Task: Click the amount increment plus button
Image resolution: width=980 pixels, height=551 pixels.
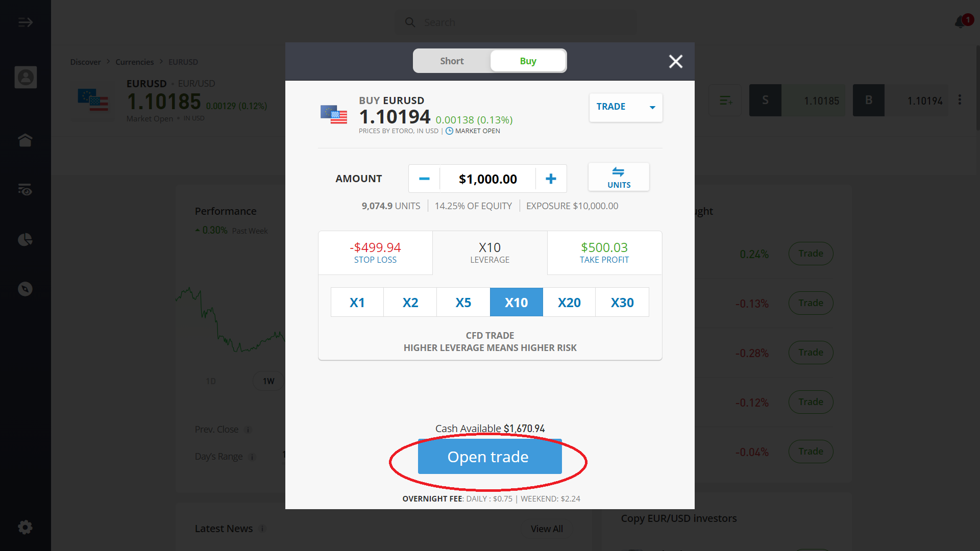Action: 551,178
